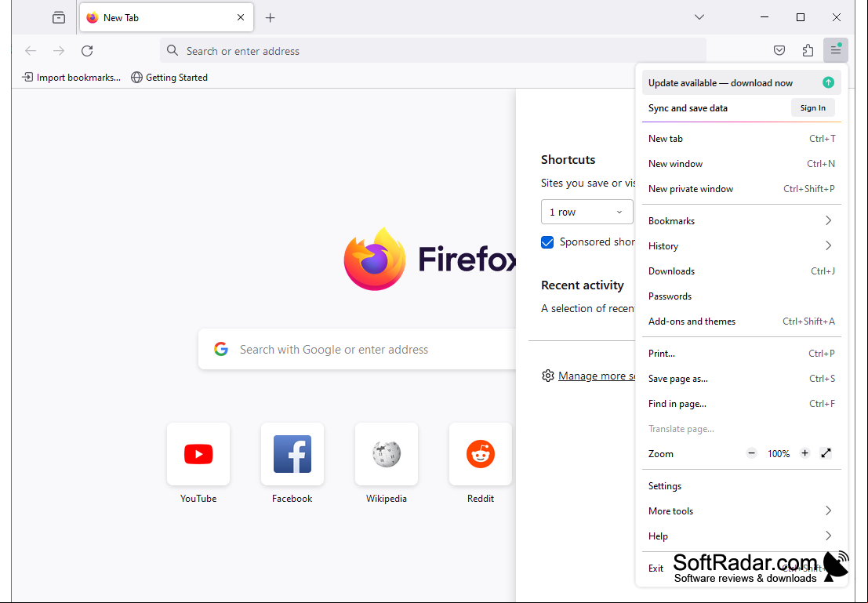Reload the current page

pos(87,51)
